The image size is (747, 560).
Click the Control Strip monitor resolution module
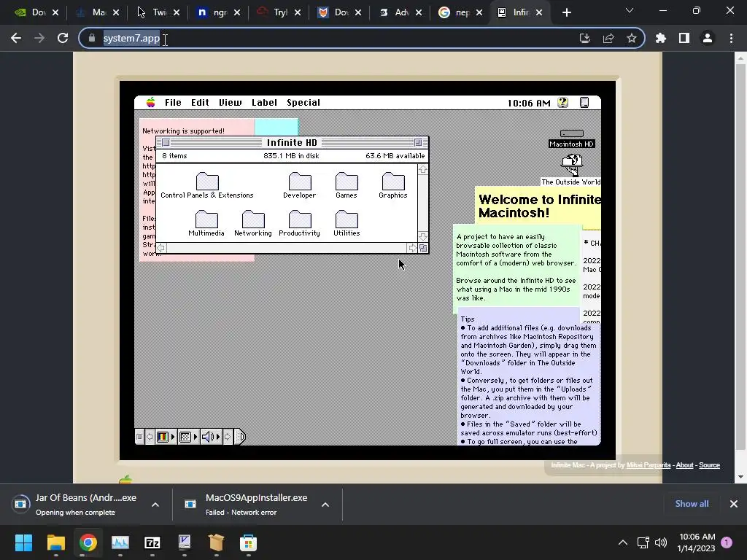pyautogui.click(x=188, y=437)
